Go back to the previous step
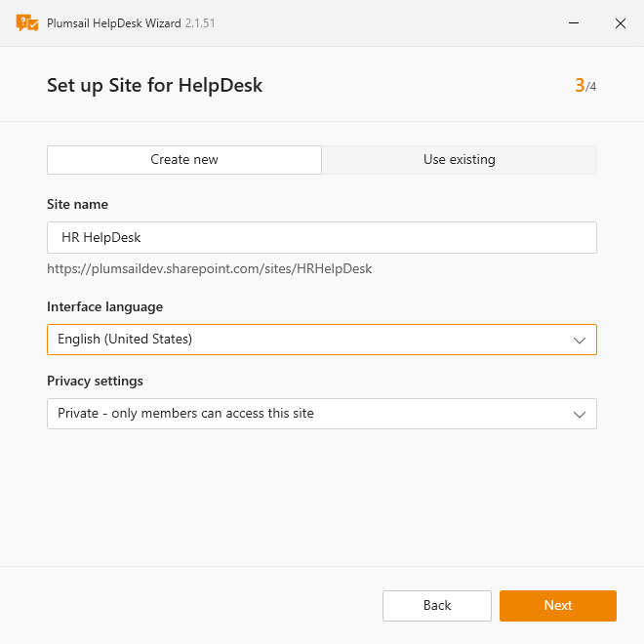Viewport: 644px width, 644px height. 437,606
